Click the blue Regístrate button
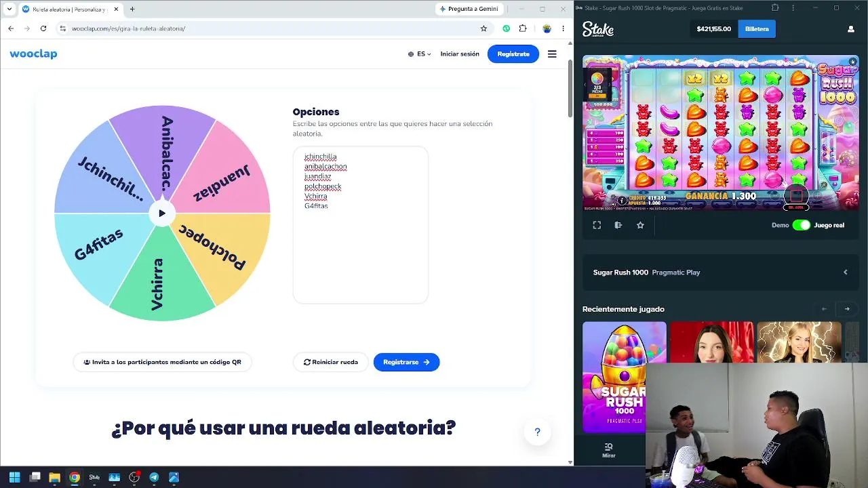Screen dimensions: 868x488 click(513, 54)
